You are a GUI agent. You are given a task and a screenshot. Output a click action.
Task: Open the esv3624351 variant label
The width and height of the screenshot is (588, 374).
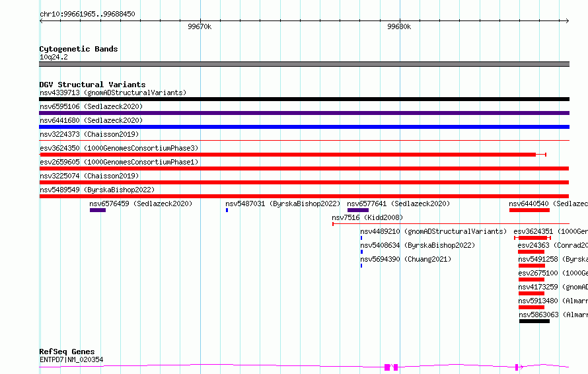pos(550,231)
